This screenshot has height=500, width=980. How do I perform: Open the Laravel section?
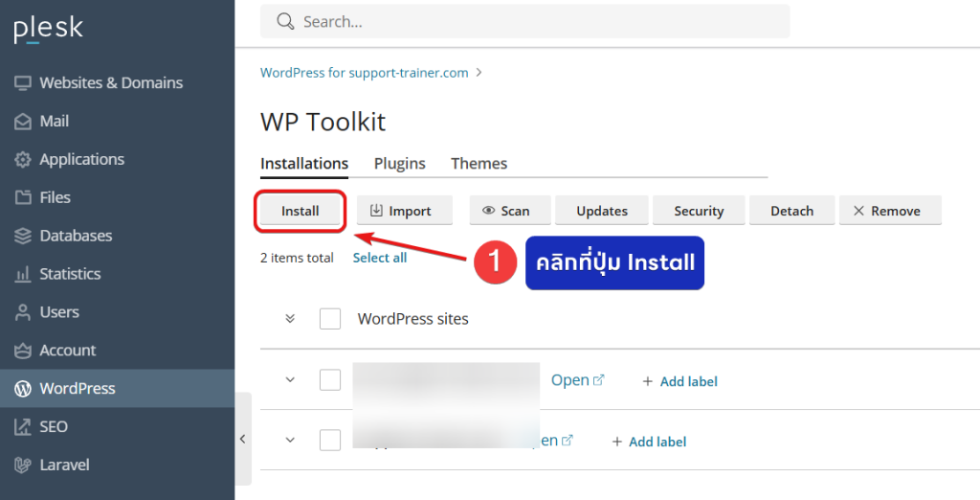[x=64, y=465]
